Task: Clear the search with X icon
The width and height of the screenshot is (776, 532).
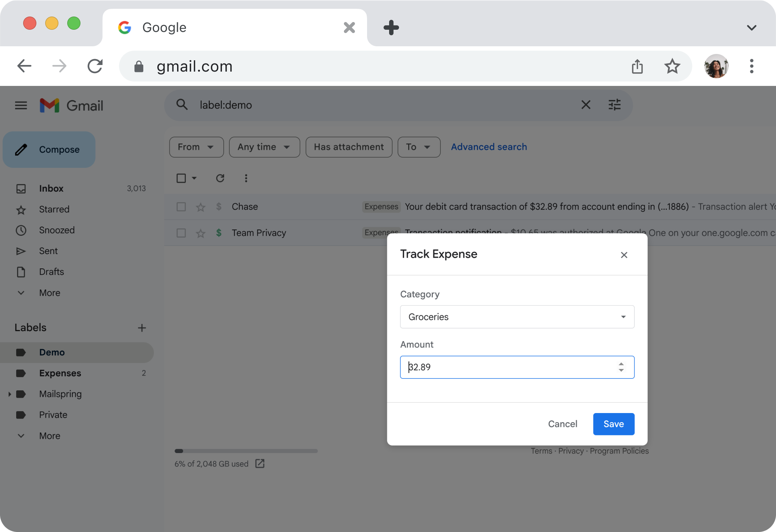Action: (586, 105)
